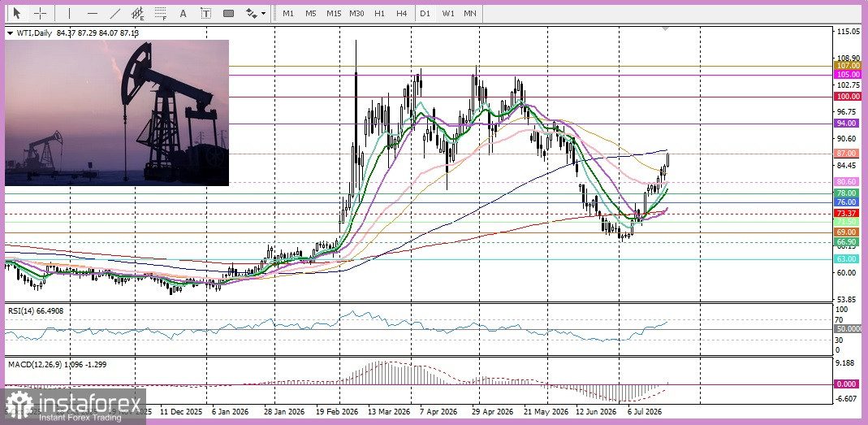This screenshot has width=868, height=425.
Task: Select the W1 weekly timeframe
Action: click(448, 13)
